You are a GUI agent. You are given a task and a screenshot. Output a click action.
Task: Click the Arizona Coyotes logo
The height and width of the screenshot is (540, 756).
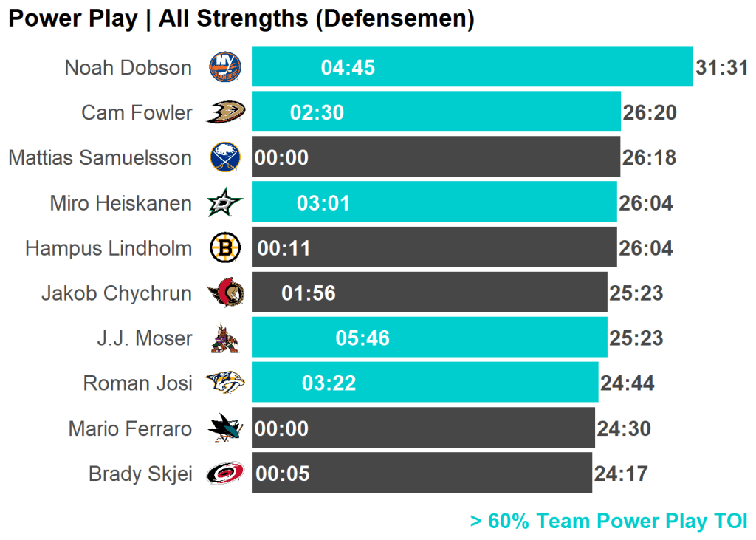point(225,338)
